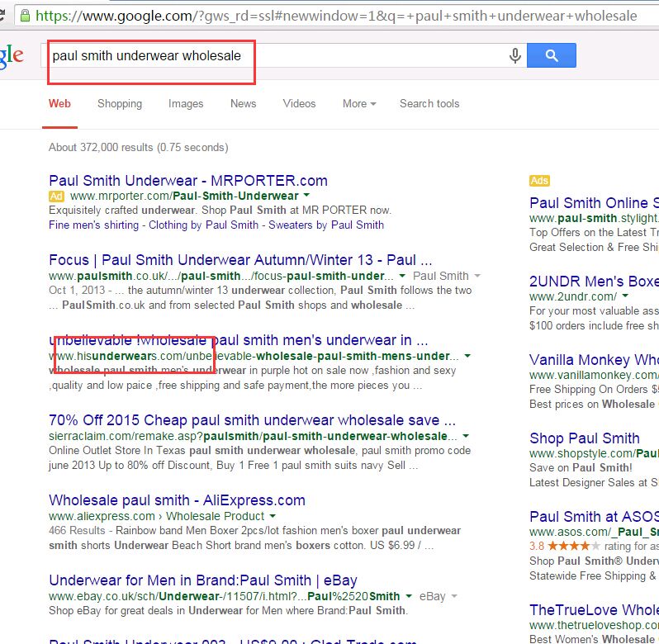Open Fine men's shirting sitelink
The height and width of the screenshot is (644, 659).
click(93, 225)
